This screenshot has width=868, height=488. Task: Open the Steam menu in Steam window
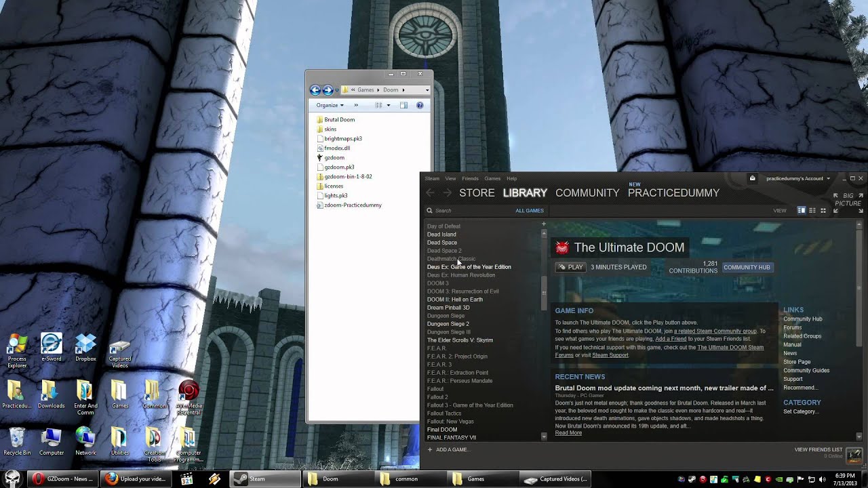click(432, 178)
